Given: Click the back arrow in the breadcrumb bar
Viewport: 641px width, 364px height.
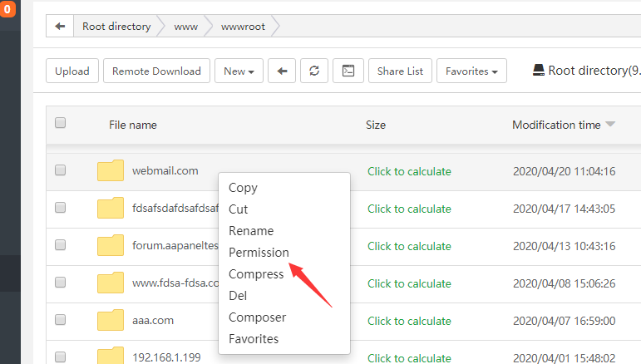Looking at the screenshot, I should pos(59,27).
